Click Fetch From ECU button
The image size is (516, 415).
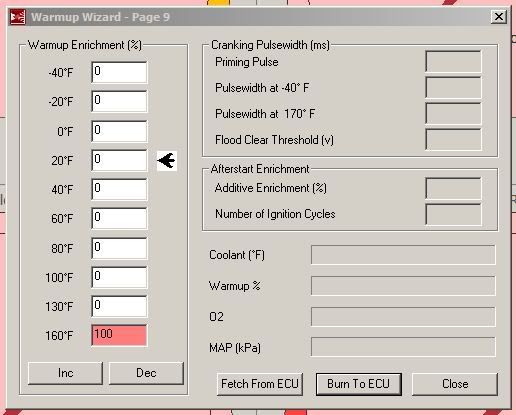260,384
